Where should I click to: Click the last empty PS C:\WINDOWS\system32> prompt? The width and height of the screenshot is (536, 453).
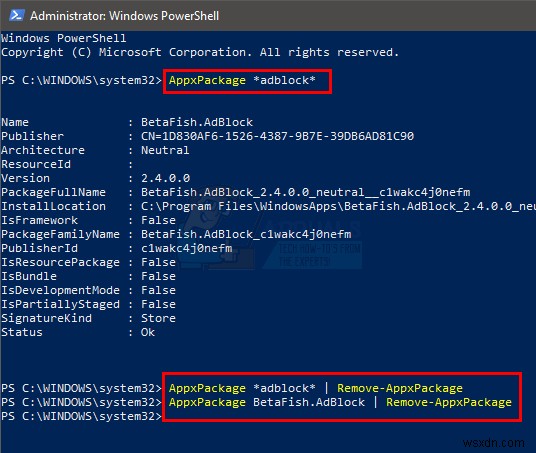tap(81, 416)
